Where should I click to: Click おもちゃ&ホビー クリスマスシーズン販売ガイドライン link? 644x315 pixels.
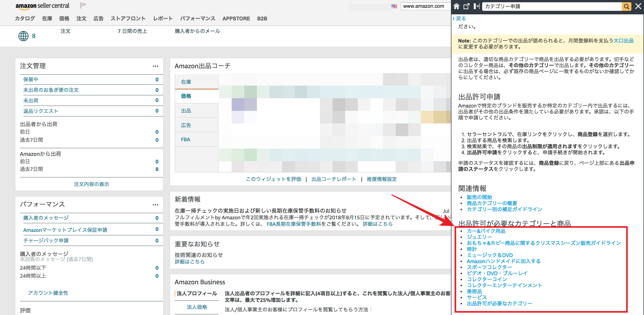544,243
